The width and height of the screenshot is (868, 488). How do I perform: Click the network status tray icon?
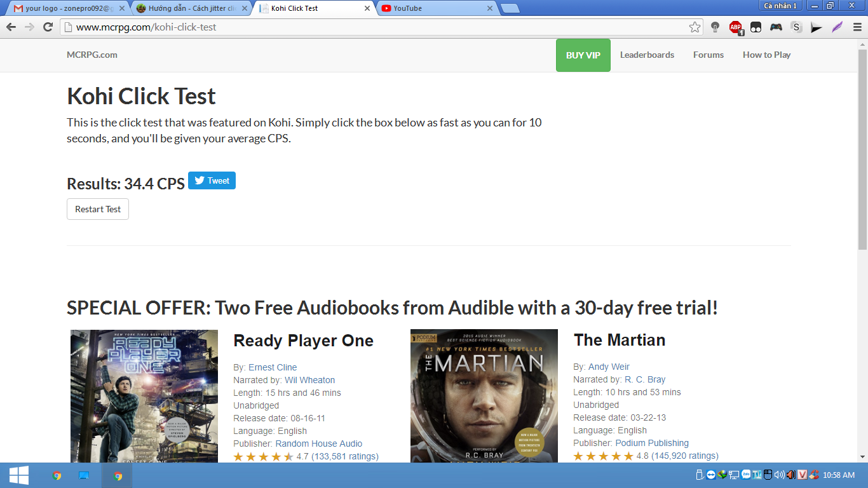pos(734,475)
